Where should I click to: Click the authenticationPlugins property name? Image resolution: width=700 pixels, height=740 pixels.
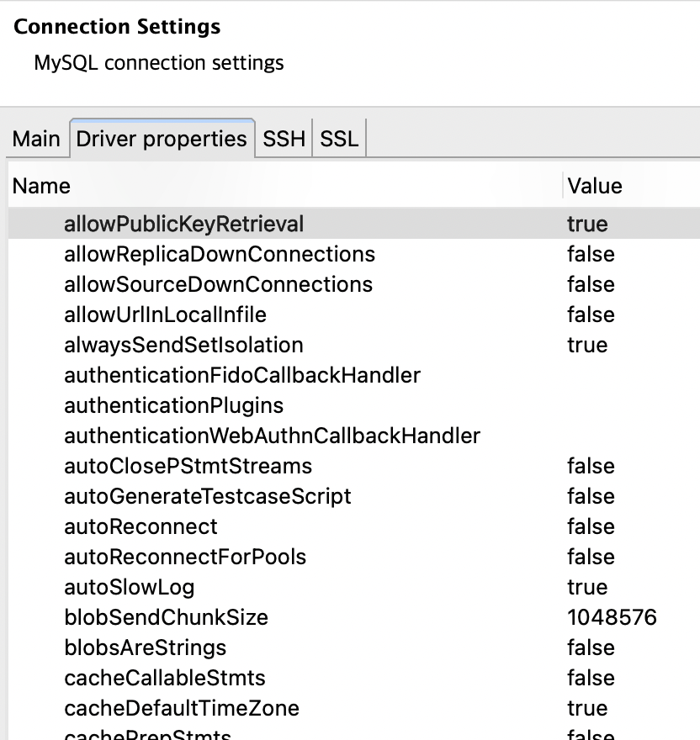click(x=174, y=405)
